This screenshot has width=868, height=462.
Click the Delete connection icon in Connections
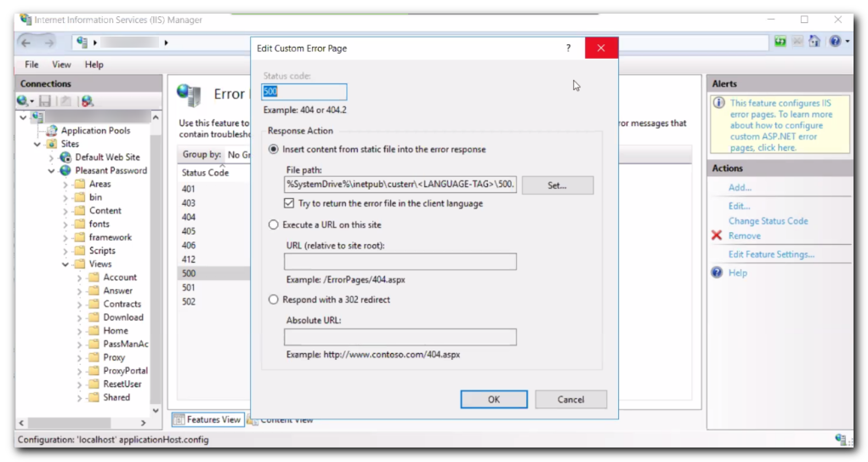[87, 100]
